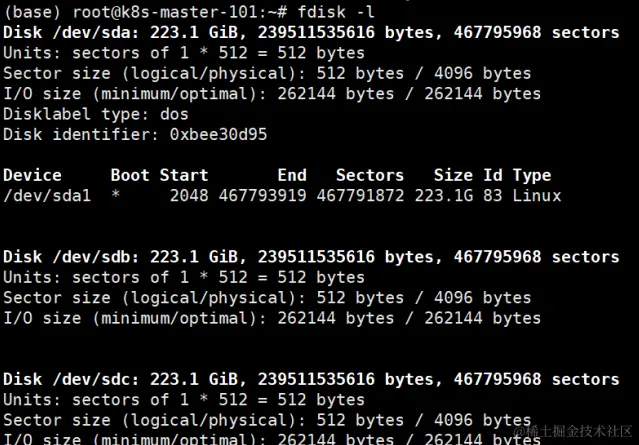Click the Start column header
Image resolution: width=639 pixels, height=445 pixels.
point(184,175)
